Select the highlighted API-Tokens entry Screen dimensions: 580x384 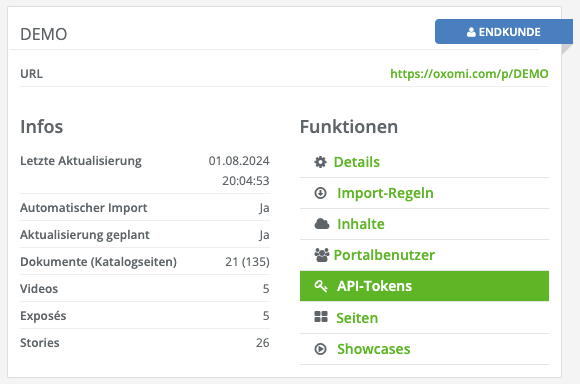pyautogui.click(x=424, y=286)
